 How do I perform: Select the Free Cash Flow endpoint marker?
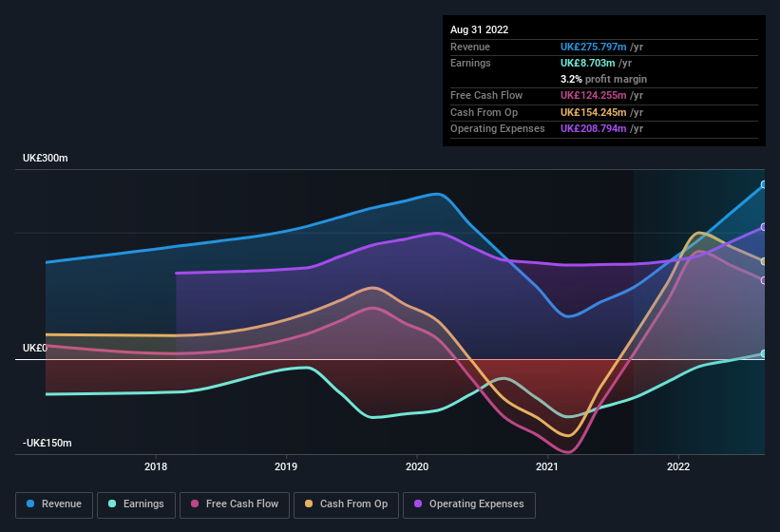[764, 280]
